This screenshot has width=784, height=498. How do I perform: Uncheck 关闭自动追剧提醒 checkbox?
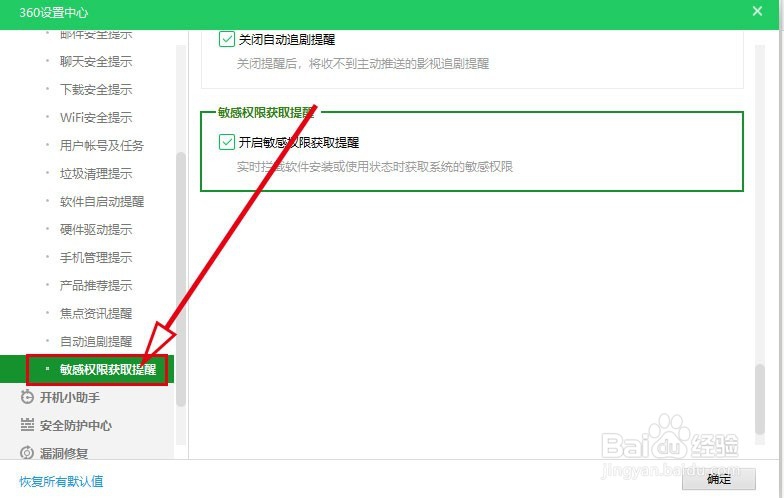pos(226,39)
